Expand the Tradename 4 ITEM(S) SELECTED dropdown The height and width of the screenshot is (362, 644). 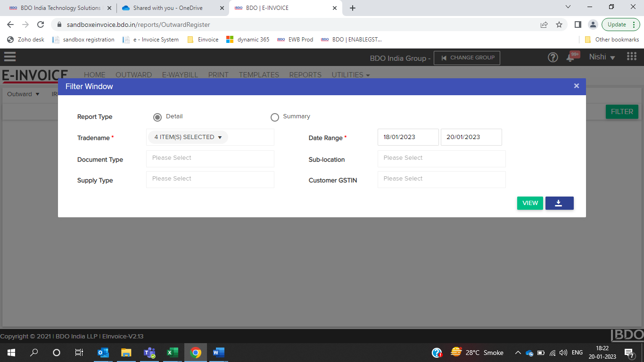tap(188, 137)
